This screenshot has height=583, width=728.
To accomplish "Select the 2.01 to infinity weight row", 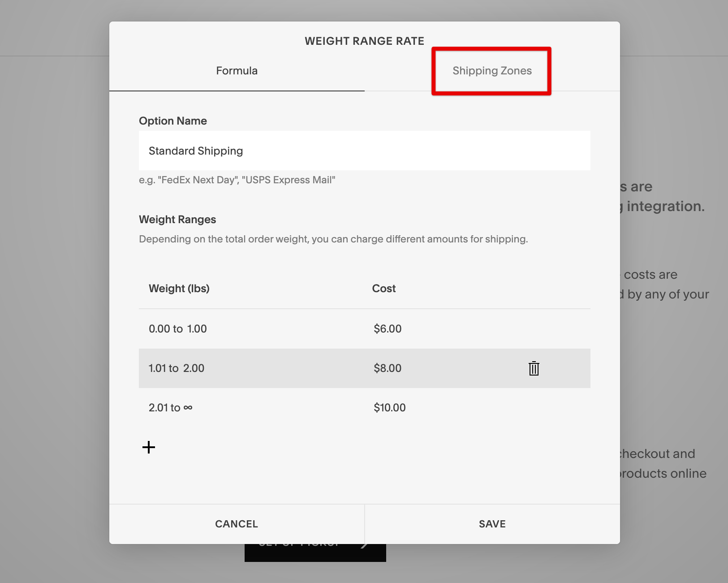I will tap(170, 407).
